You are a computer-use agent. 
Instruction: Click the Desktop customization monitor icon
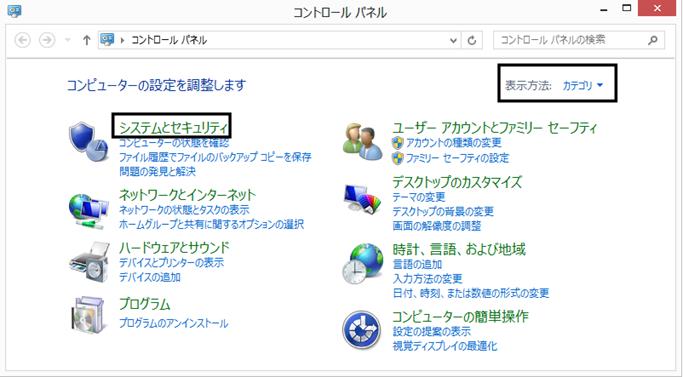point(363,199)
